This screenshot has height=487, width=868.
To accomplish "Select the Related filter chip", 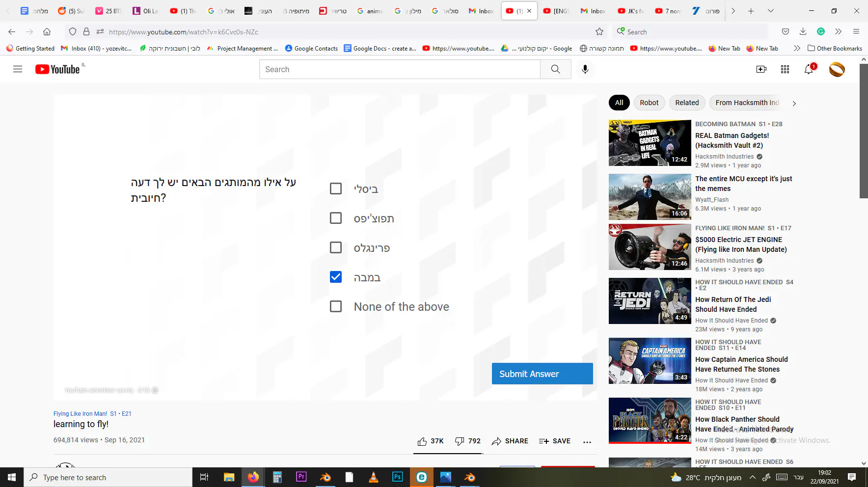I will [686, 103].
